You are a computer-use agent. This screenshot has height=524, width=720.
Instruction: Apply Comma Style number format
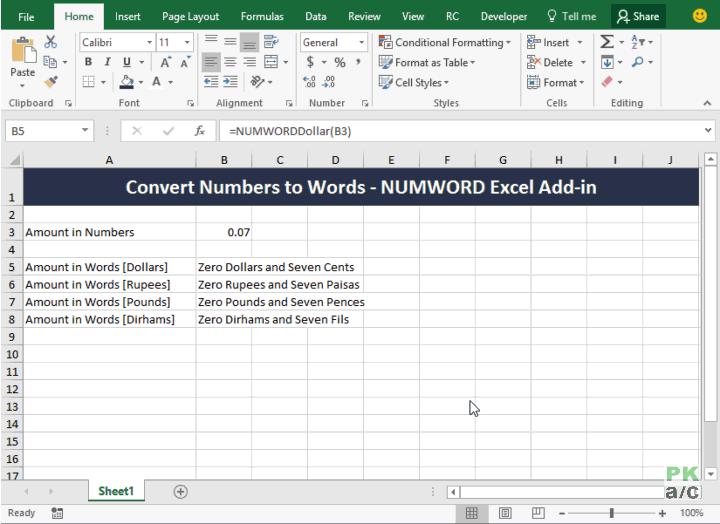(358, 62)
